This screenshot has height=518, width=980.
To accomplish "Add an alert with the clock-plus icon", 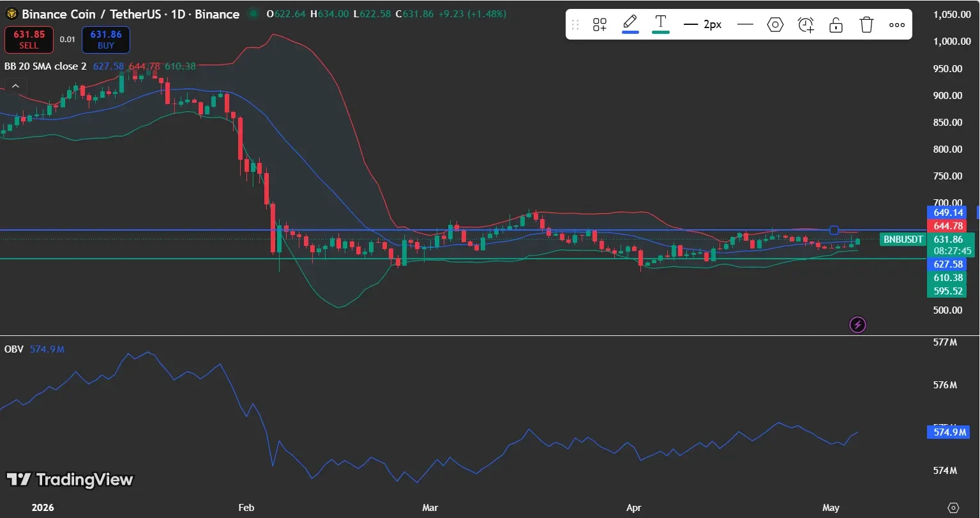I will point(806,25).
